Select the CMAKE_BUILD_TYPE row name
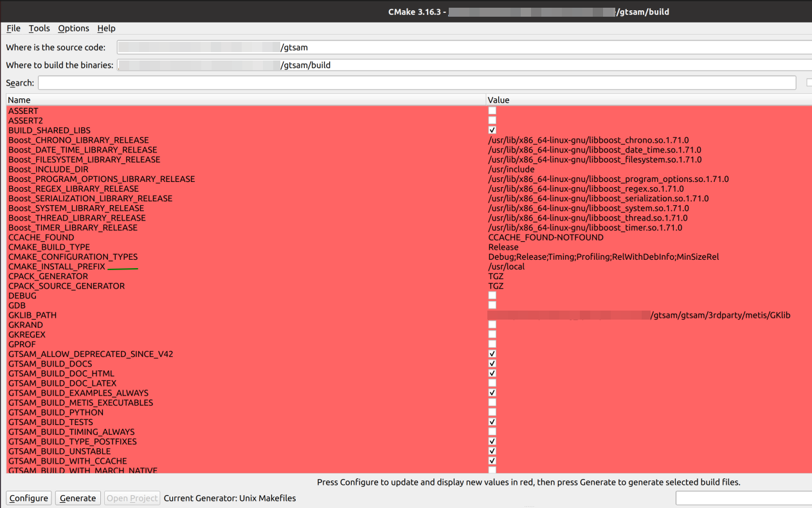 click(49, 247)
